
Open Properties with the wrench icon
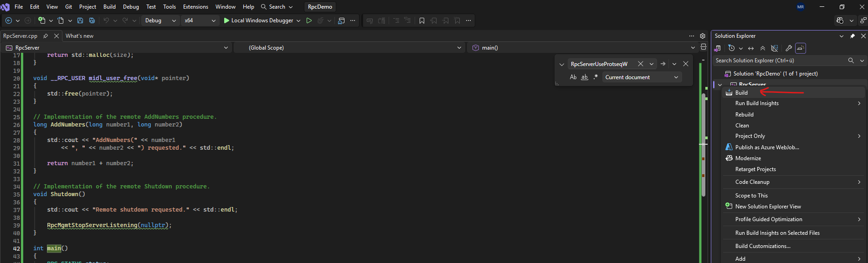coord(789,48)
